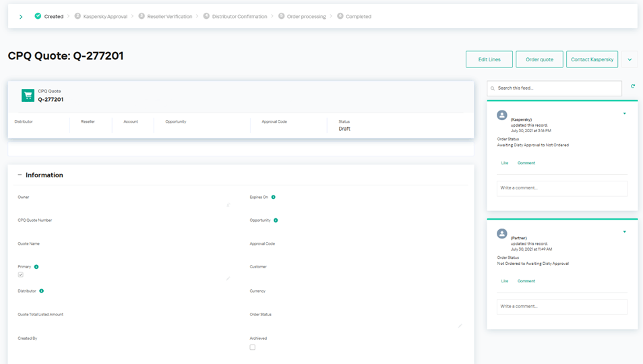This screenshot has height=364, width=643.
Task: Click the Edit Lines button
Action: [489, 59]
